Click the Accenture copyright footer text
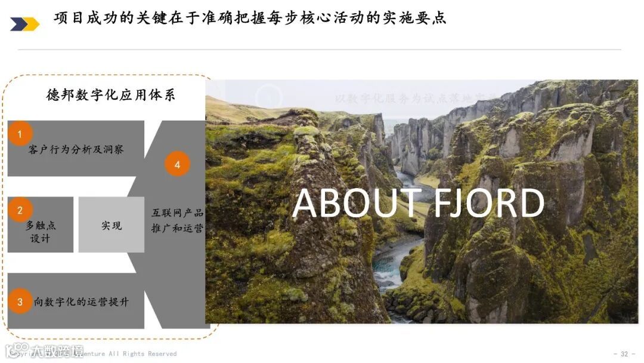644x363 pixels. click(x=94, y=353)
